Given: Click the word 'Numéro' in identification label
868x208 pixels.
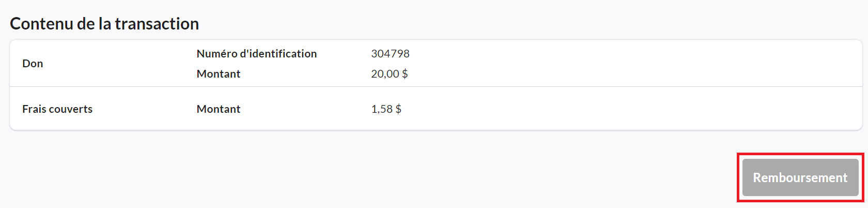Looking at the screenshot, I should tap(216, 54).
